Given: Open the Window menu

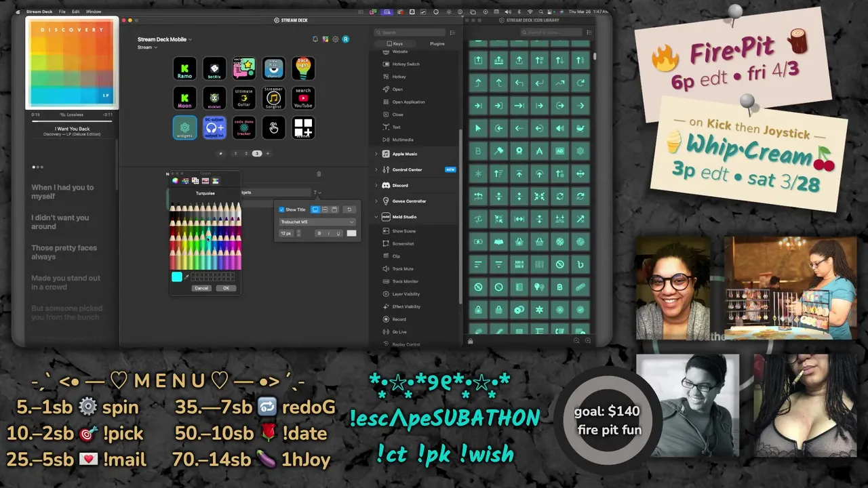Looking at the screenshot, I should [94, 12].
